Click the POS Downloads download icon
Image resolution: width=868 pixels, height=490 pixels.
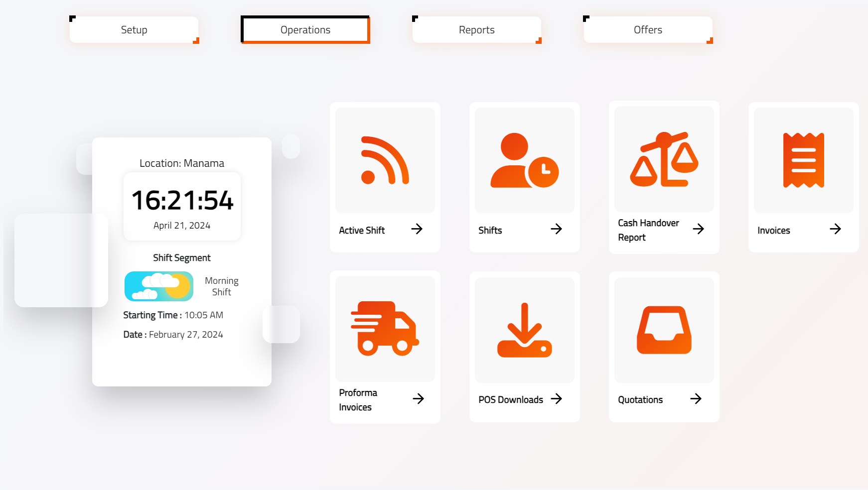(x=524, y=329)
